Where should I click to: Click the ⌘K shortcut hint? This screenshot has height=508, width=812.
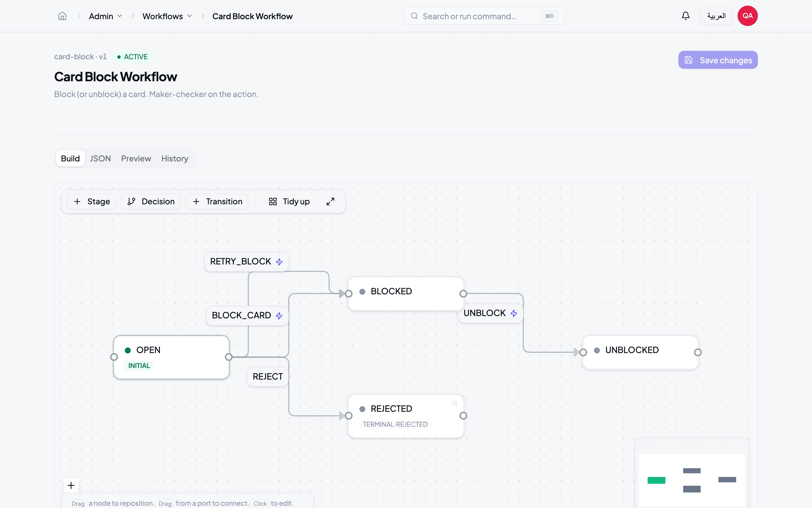click(549, 16)
